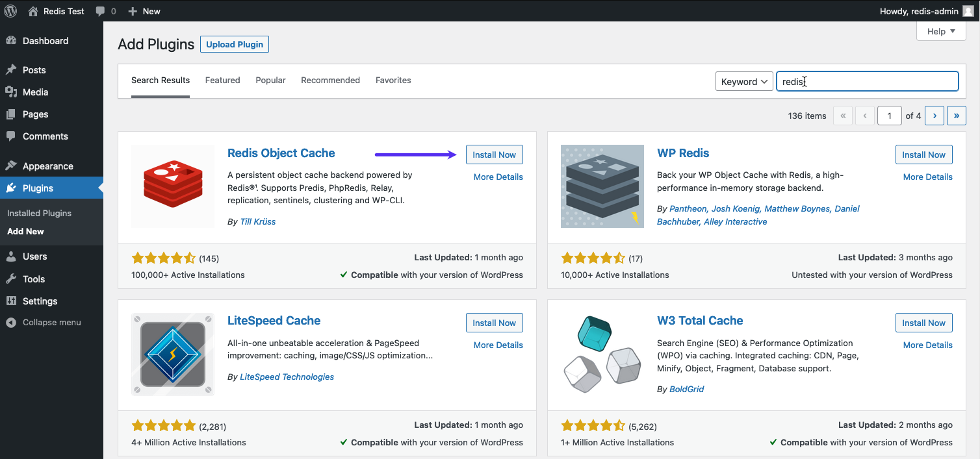The height and width of the screenshot is (459, 980).
Task: Click the Plugins plug icon
Action: point(14,188)
